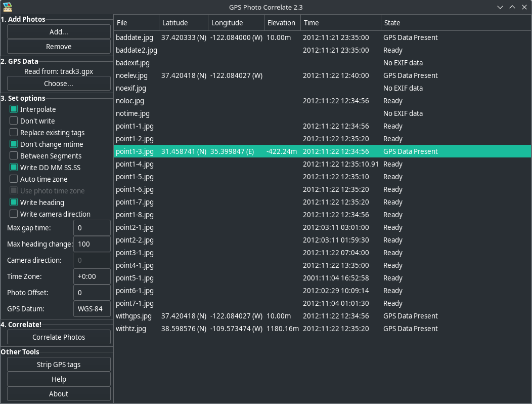Enable the Don't write option
This screenshot has height=404, width=532.
pos(14,121)
